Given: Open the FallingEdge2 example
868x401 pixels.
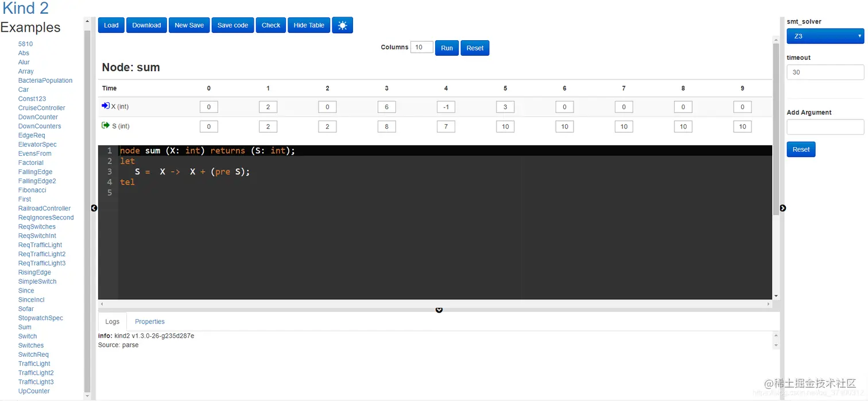Looking at the screenshot, I should [x=37, y=181].
